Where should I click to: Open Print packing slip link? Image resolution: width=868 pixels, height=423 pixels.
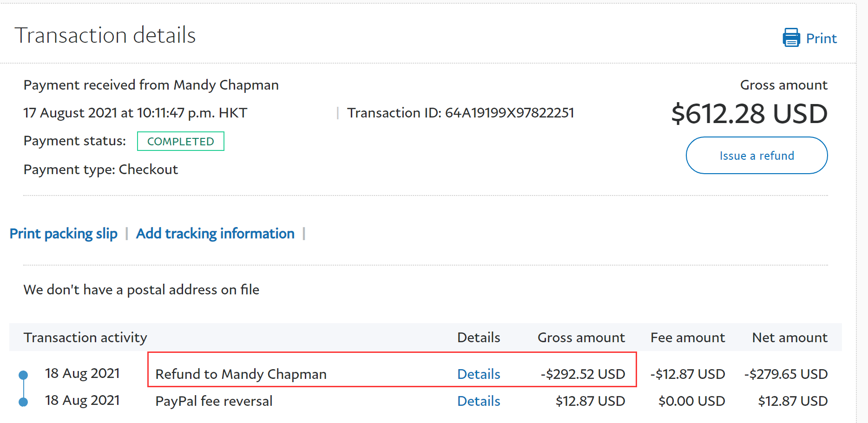tap(64, 234)
